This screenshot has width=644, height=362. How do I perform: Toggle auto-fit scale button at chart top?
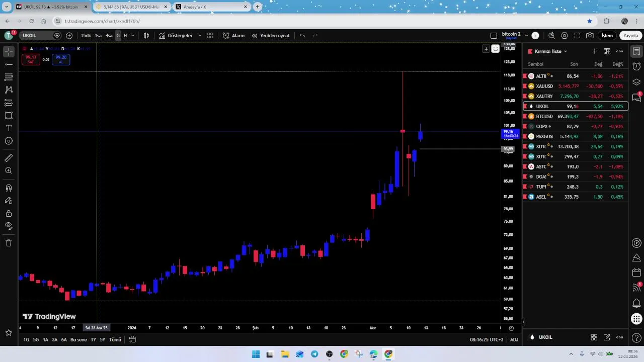pos(496,49)
